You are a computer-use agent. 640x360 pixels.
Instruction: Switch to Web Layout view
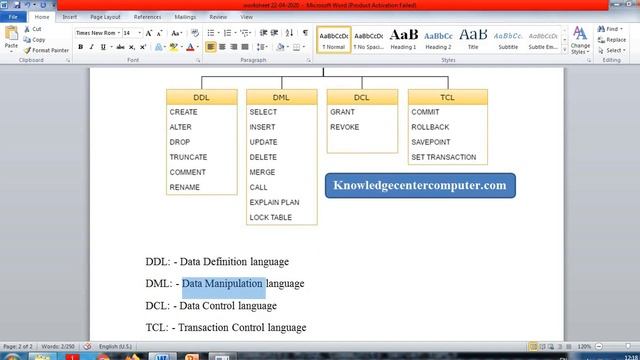point(551,347)
